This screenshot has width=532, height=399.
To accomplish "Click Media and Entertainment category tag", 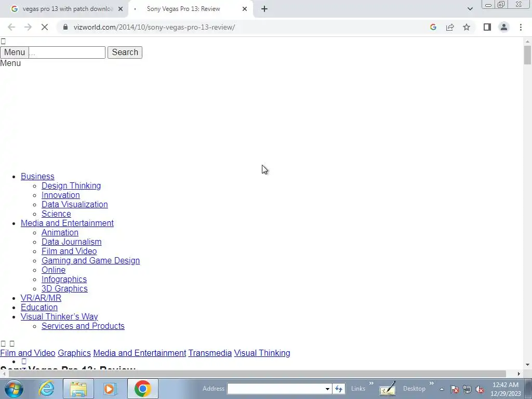I will (x=140, y=353).
